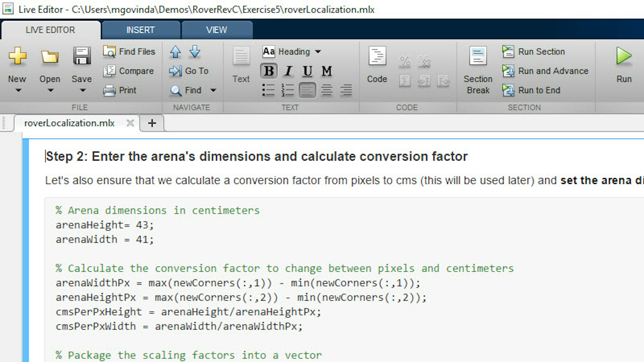Click the cmsPerPxWidth code line
The height and width of the screenshot is (362, 644).
pos(179,326)
